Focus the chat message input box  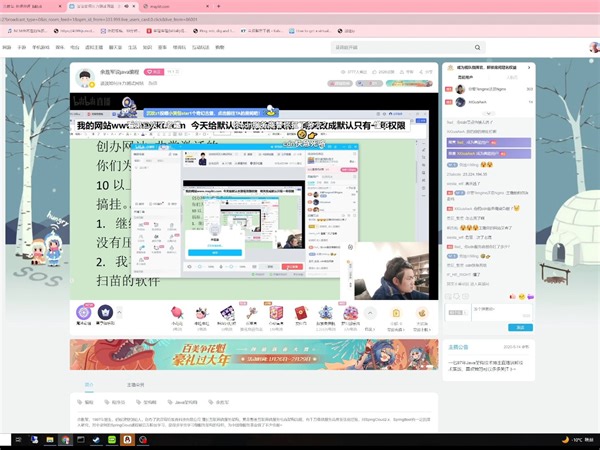[x=501, y=313]
